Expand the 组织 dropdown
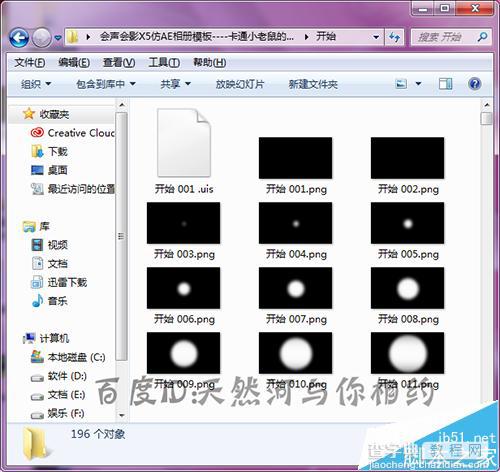500x472 pixels. (36, 84)
